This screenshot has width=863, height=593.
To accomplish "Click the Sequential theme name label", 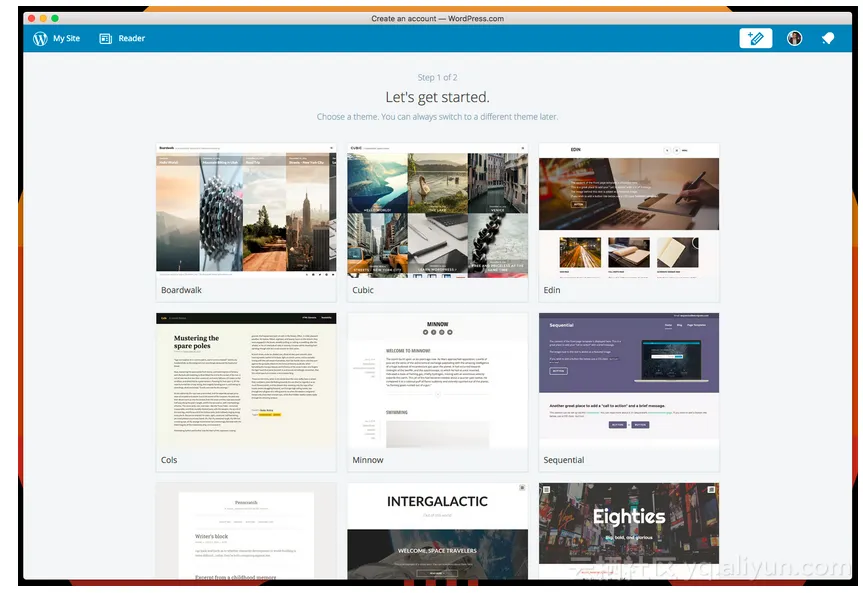I will tap(564, 460).
